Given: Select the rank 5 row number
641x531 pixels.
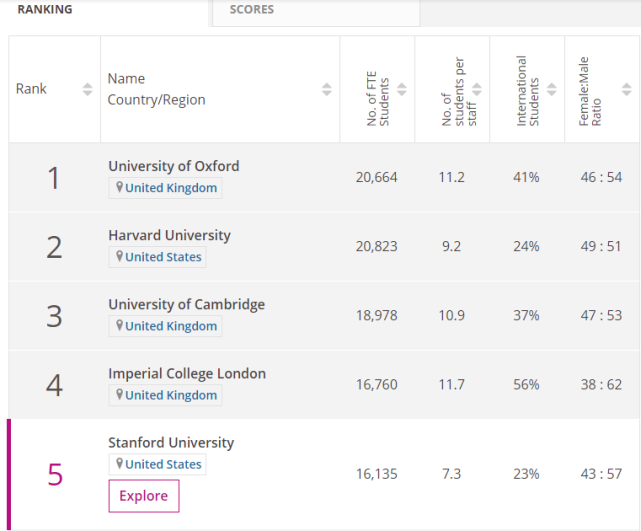Looking at the screenshot, I should click(55, 474).
